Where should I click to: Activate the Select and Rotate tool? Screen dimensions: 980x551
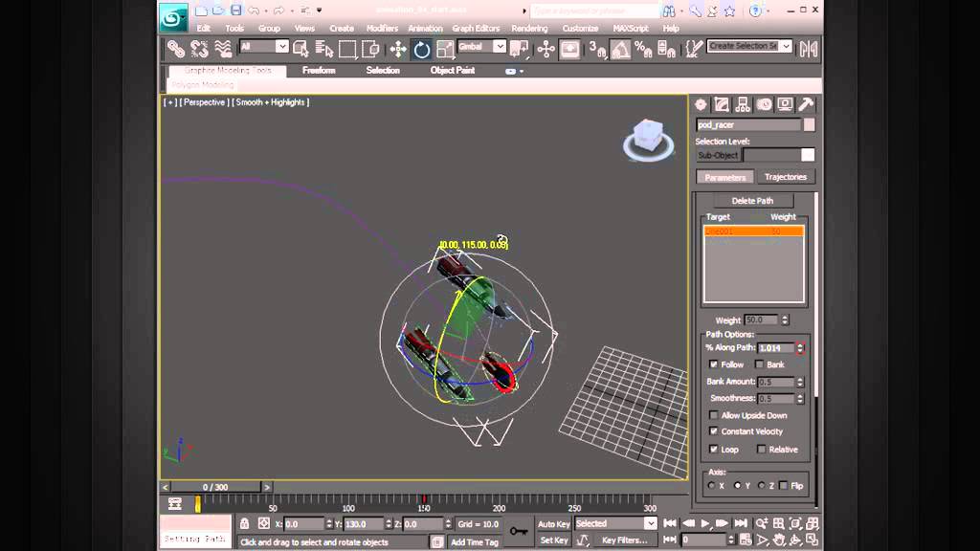[422, 49]
